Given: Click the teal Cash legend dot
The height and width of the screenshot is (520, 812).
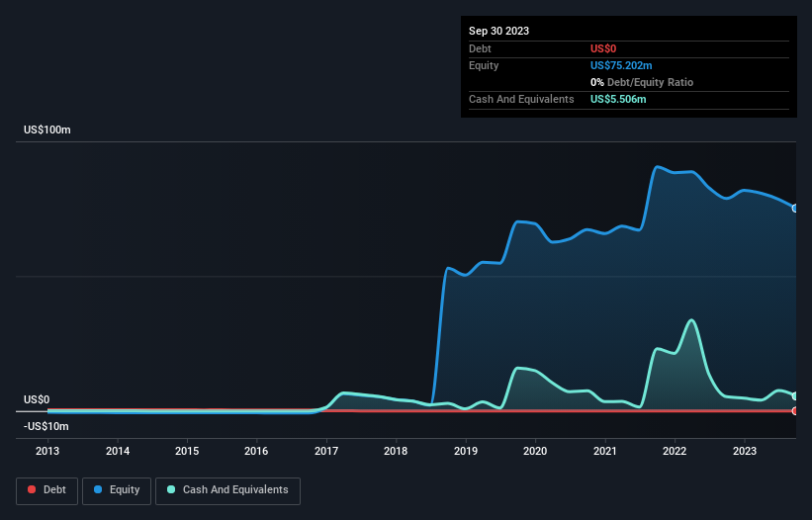Looking at the screenshot, I should [x=171, y=489].
